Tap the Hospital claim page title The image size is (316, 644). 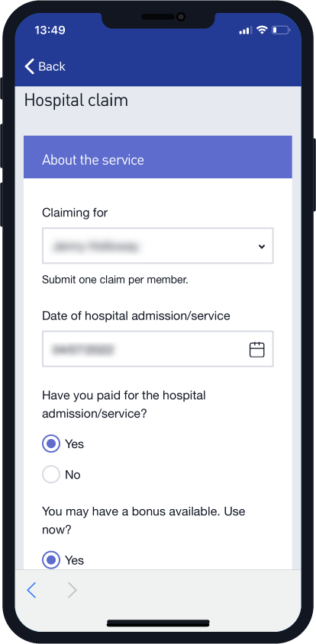click(x=76, y=101)
